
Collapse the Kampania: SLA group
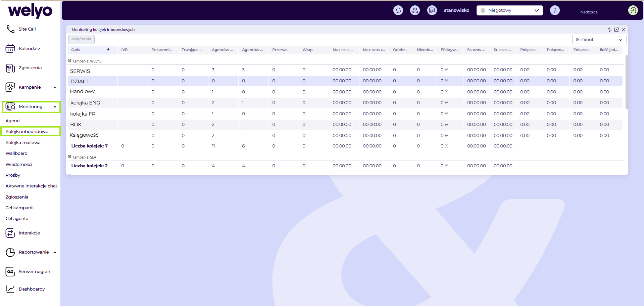point(69,157)
